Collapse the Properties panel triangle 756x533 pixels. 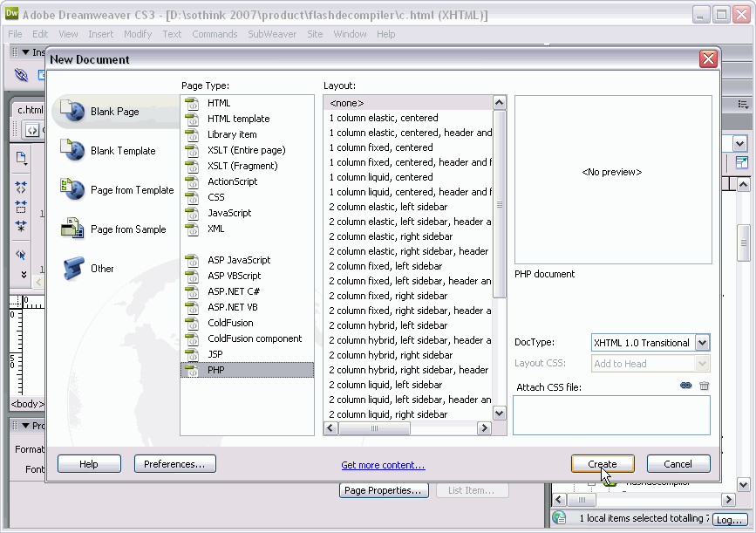pyautogui.click(x=26, y=426)
